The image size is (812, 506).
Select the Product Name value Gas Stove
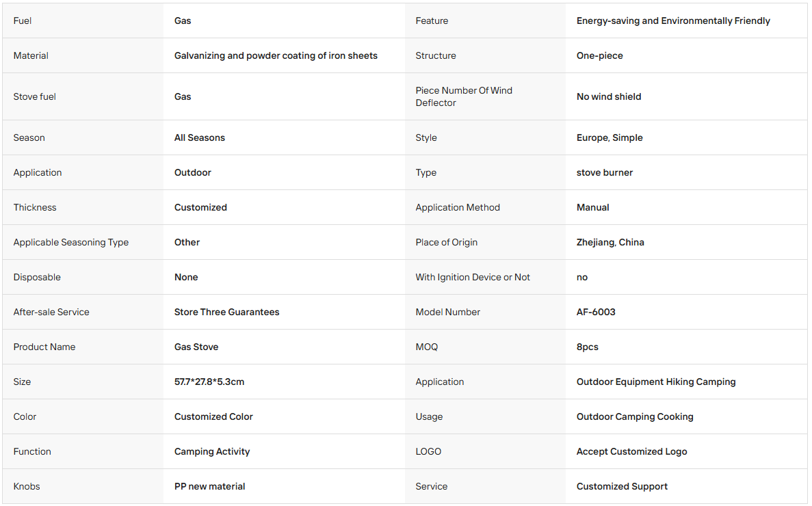(196, 347)
